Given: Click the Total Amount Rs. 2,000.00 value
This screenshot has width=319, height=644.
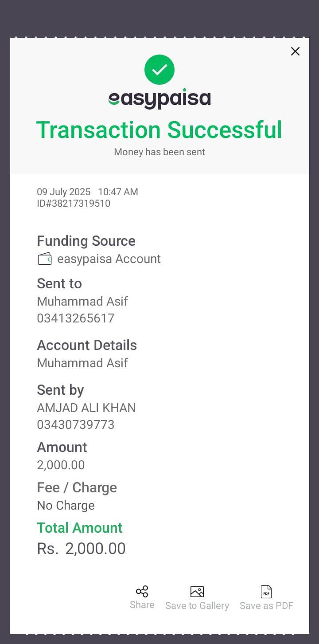Looking at the screenshot, I should coord(82,549).
